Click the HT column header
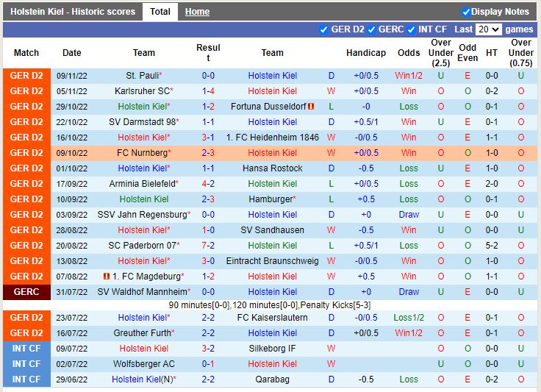The image size is (541, 392). [x=491, y=53]
